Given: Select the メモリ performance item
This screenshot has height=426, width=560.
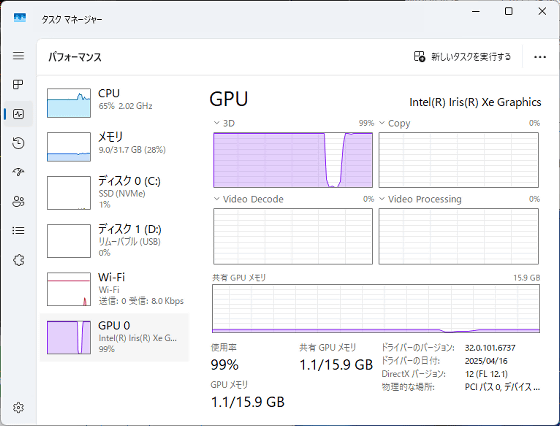Looking at the screenshot, I should [x=114, y=146].
